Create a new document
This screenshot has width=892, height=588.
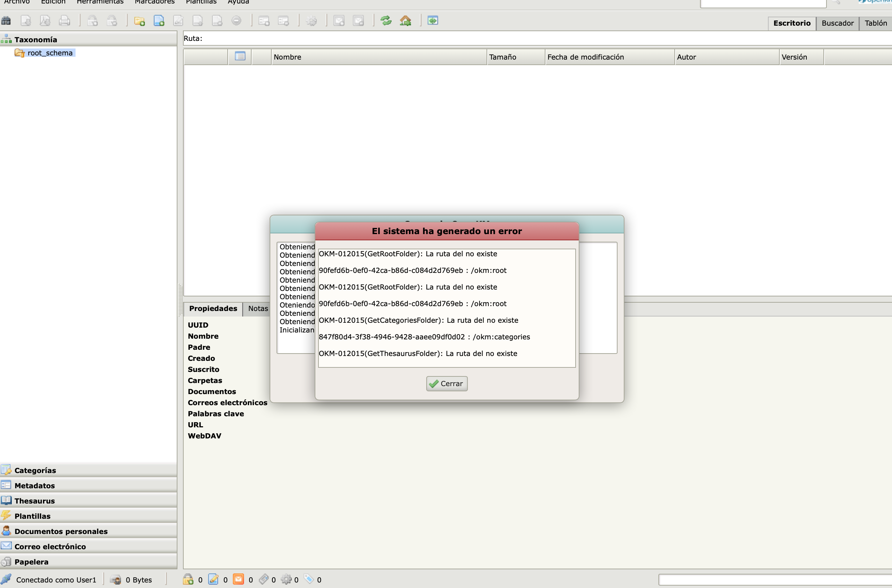pyautogui.click(x=159, y=21)
